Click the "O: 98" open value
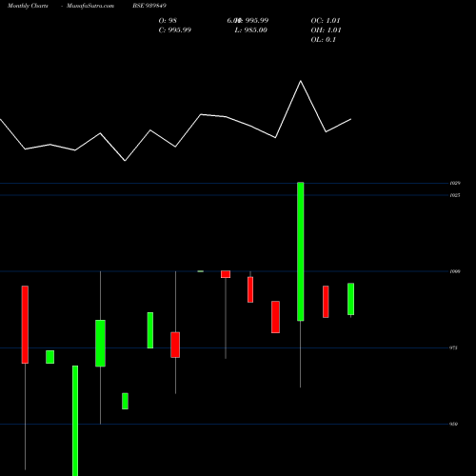Viewport: 476px width, 476px height. click(x=168, y=21)
